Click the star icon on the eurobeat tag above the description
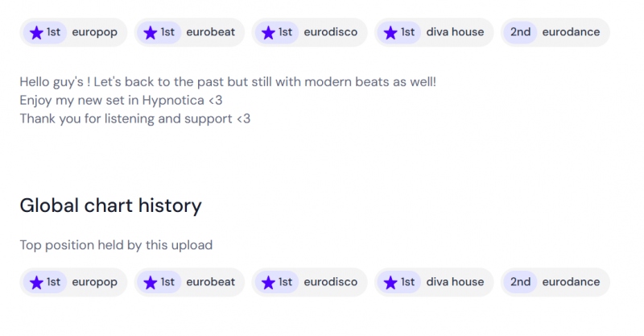Viewport: 644px width, 336px height. point(151,32)
